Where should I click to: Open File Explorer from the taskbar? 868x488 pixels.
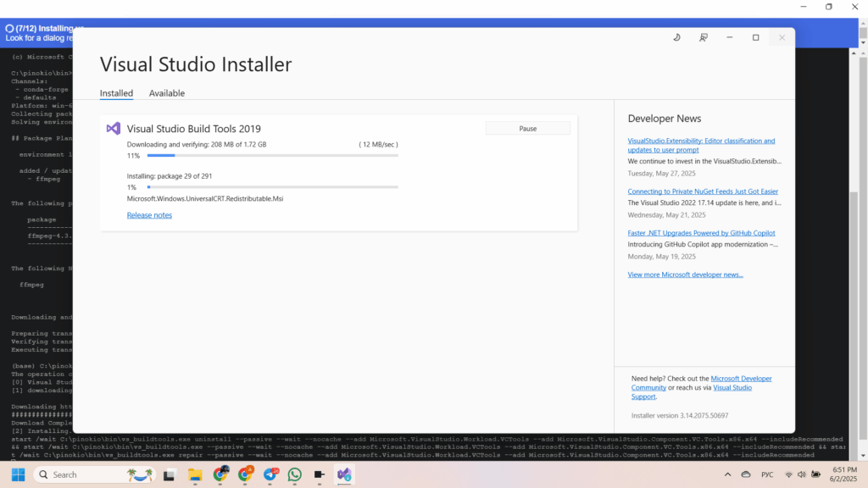(195, 474)
